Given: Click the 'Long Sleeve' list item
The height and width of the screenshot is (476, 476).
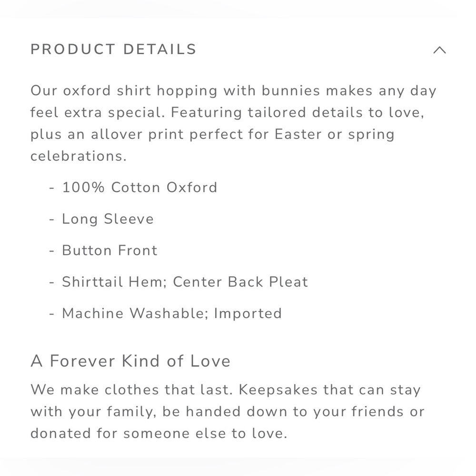Looking at the screenshot, I should pos(108,219).
